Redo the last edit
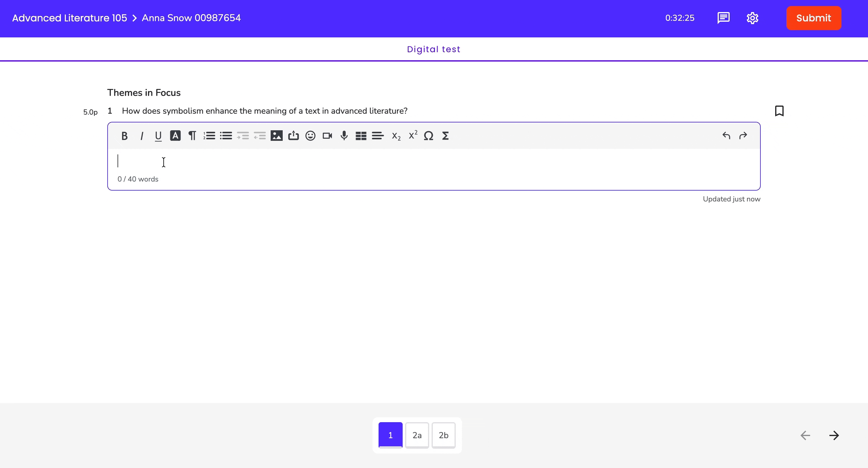868x468 pixels. pyautogui.click(x=743, y=135)
